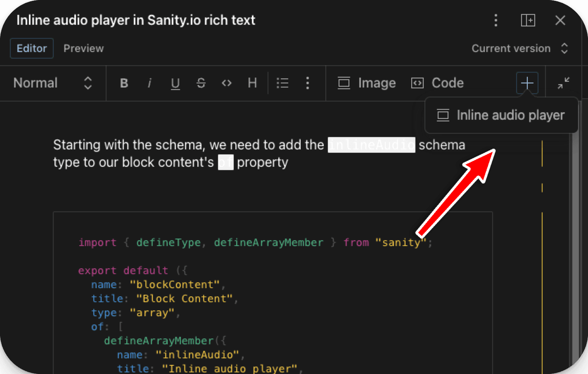This screenshot has width=588, height=374.
Task: Toggle the highlight (H) decorator
Action: coord(252,83)
